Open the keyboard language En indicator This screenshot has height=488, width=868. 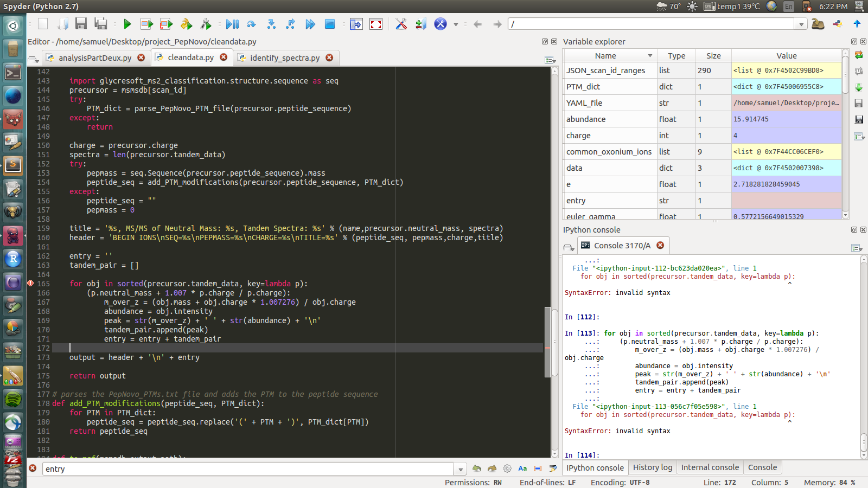coord(788,7)
